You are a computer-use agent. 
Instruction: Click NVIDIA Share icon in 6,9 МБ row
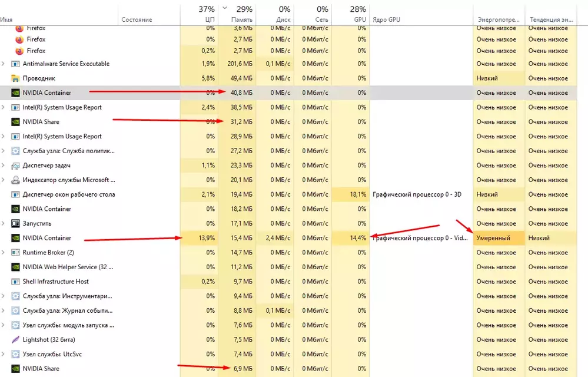pyautogui.click(x=15, y=369)
